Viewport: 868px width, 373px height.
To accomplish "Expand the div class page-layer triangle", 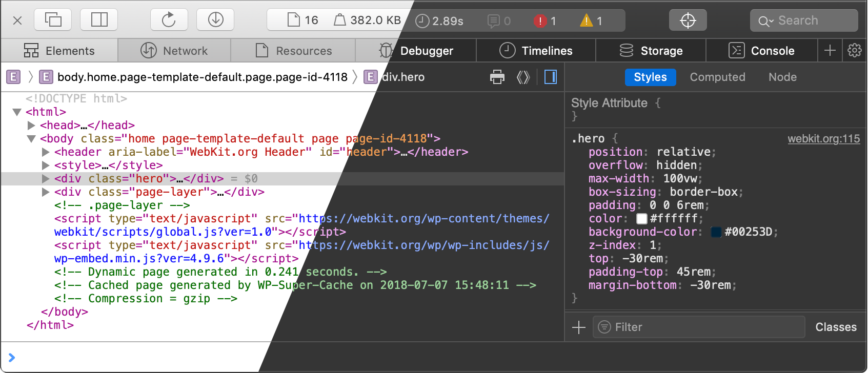I will 46,192.
